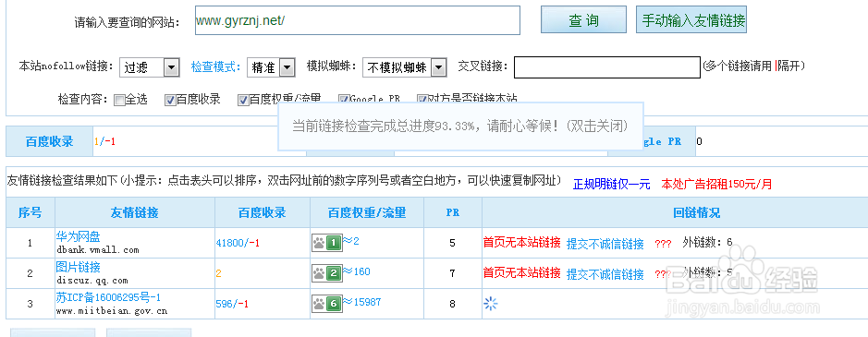868x337 pixels.
Task: Click row number 1 to copy URL
Action: point(30,243)
